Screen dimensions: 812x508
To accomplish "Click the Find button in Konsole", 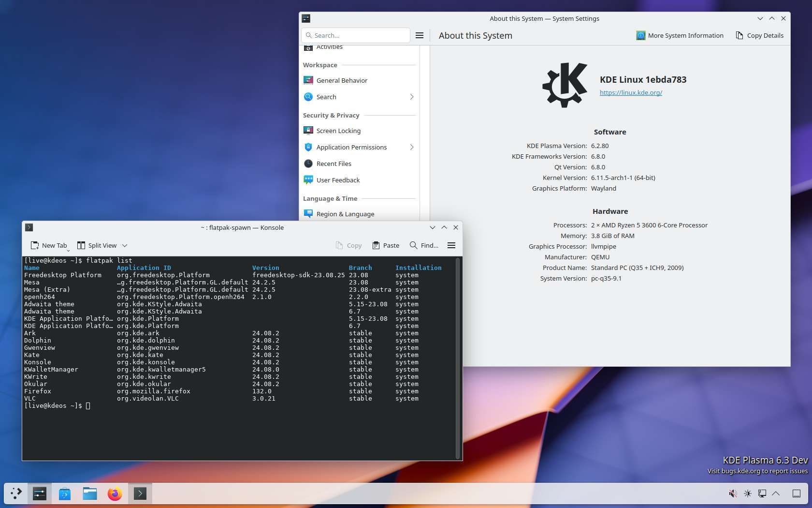I will point(424,245).
